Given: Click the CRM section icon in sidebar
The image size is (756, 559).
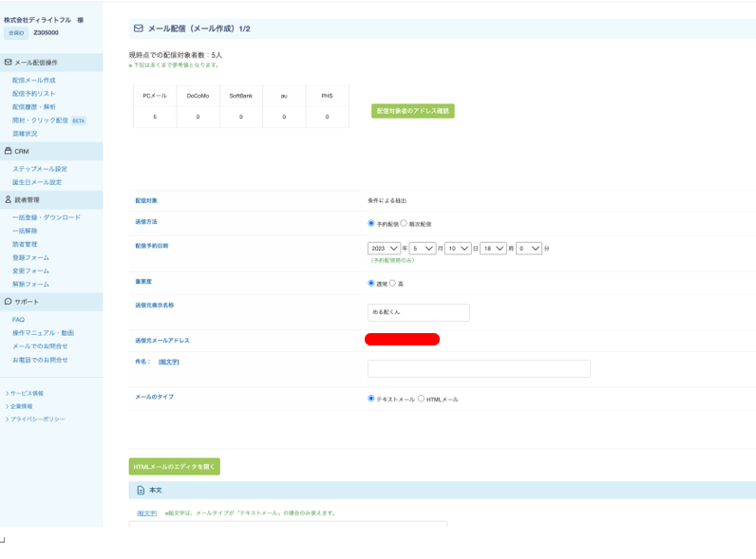Looking at the screenshot, I should (x=9, y=151).
